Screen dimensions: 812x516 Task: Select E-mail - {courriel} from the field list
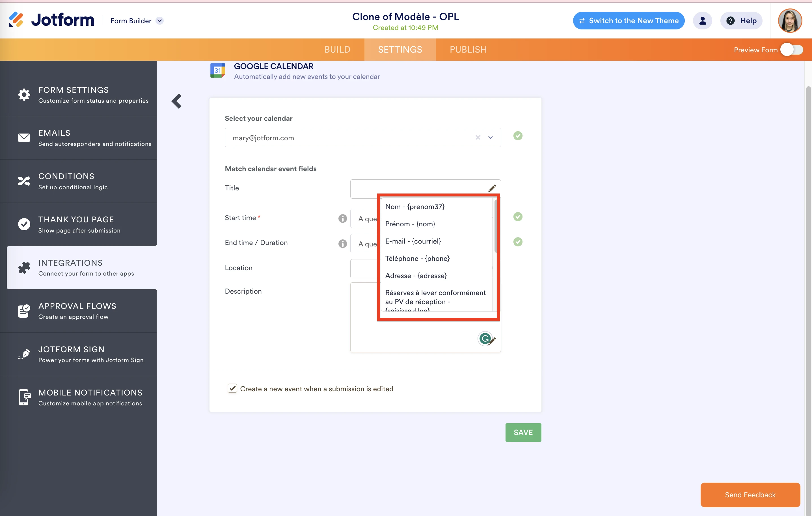pyautogui.click(x=413, y=241)
